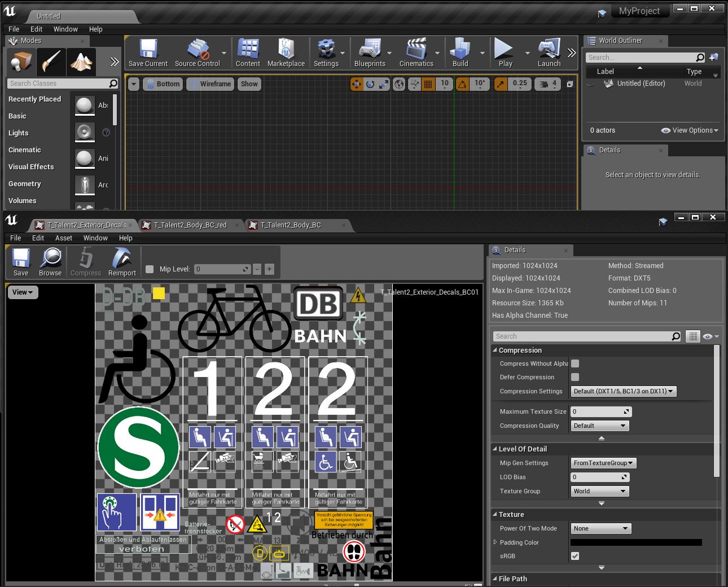The width and height of the screenshot is (728, 587).
Task: Click Browse in texture editor toolbar
Action: point(50,262)
